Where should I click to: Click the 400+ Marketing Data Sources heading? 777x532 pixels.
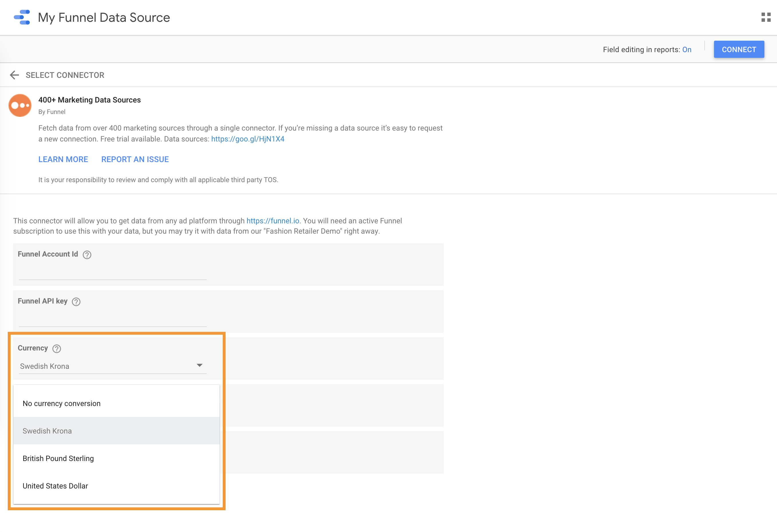tap(90, 100)
